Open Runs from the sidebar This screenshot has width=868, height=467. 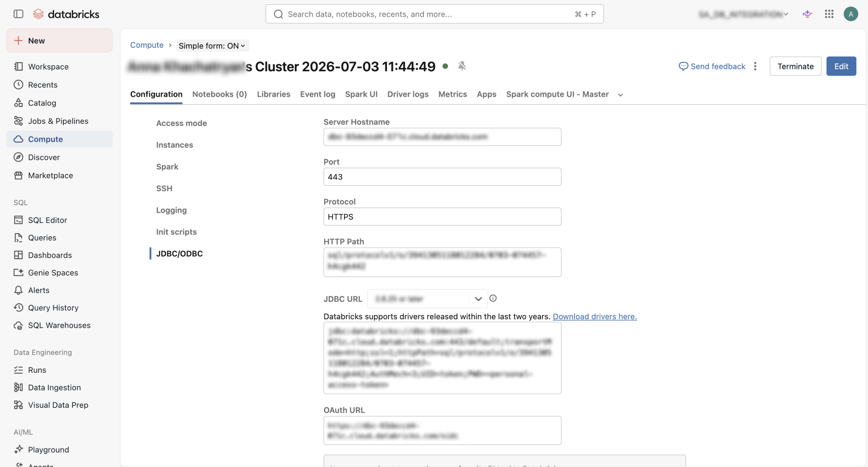coord(59,370)
